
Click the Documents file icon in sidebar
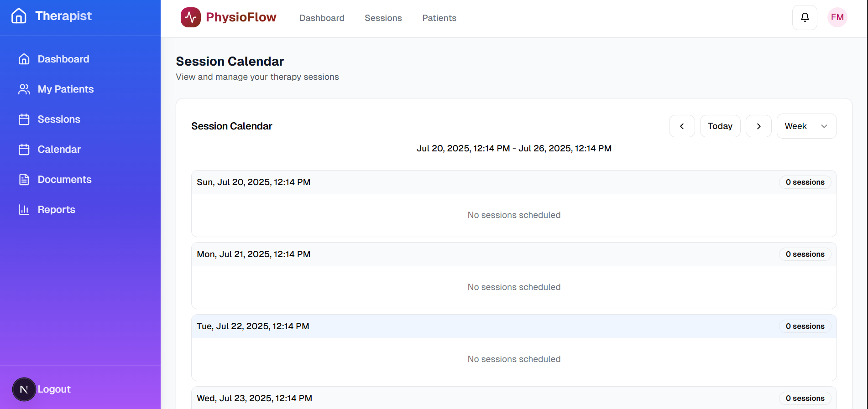click(x=24, y=180)
